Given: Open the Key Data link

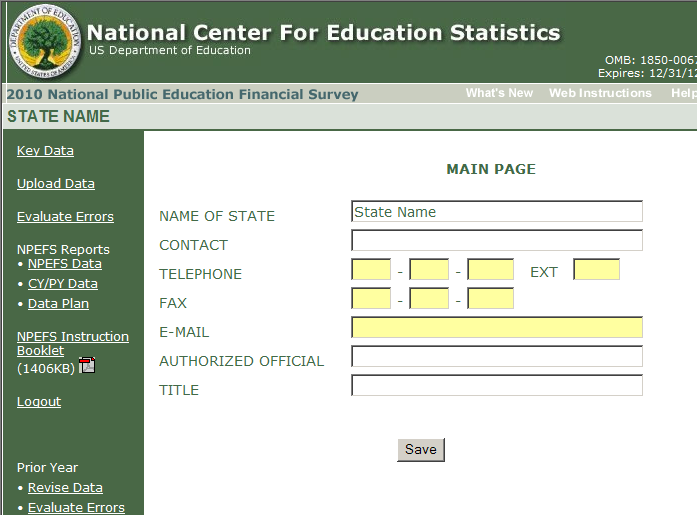Looking at the screenshot, I should 45,151.
